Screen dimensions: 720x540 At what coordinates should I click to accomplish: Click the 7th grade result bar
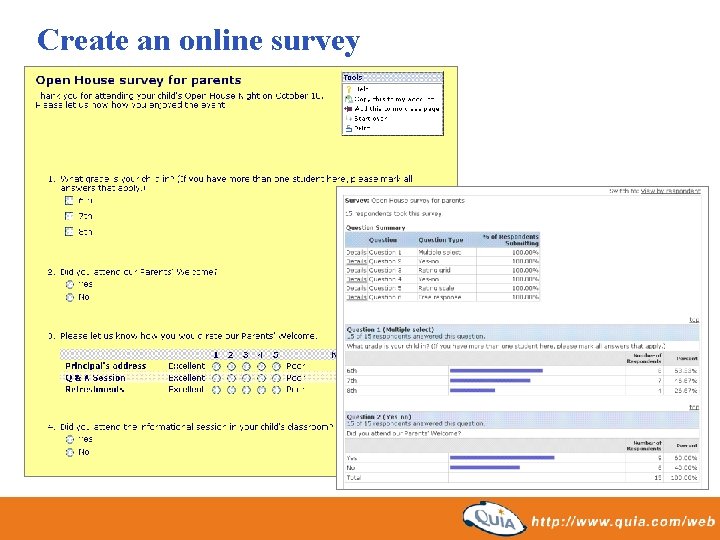click(490, 381)
